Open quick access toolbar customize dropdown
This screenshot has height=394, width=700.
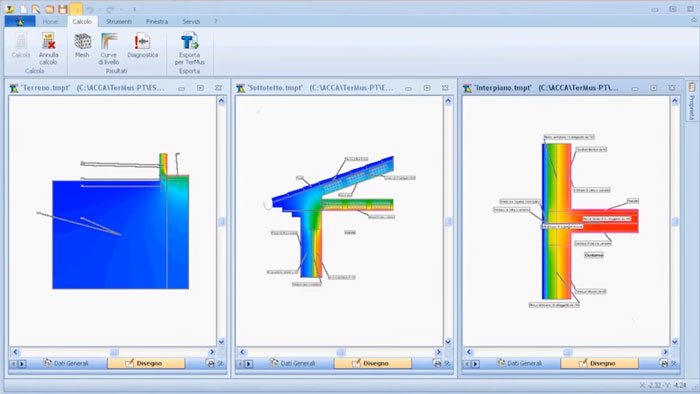pos(134,9)
